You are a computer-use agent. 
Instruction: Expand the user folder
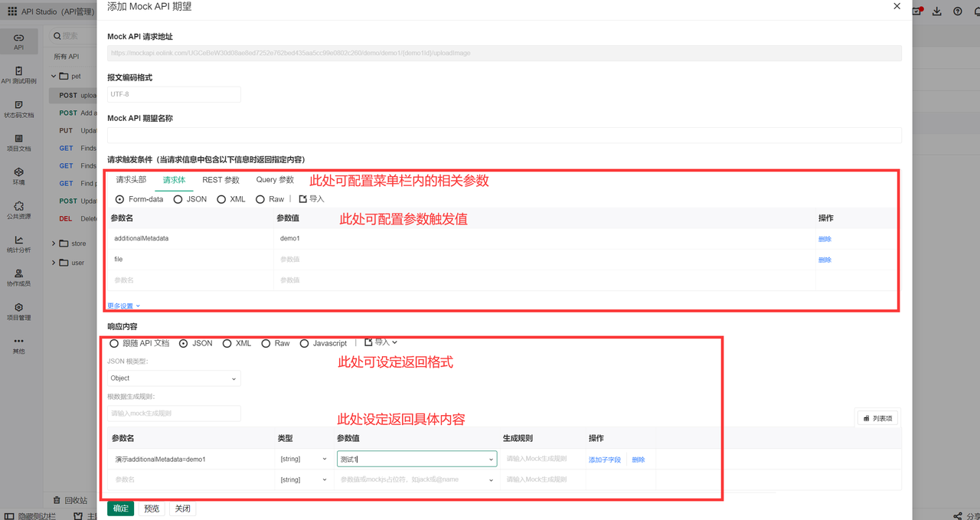(54, 263)
